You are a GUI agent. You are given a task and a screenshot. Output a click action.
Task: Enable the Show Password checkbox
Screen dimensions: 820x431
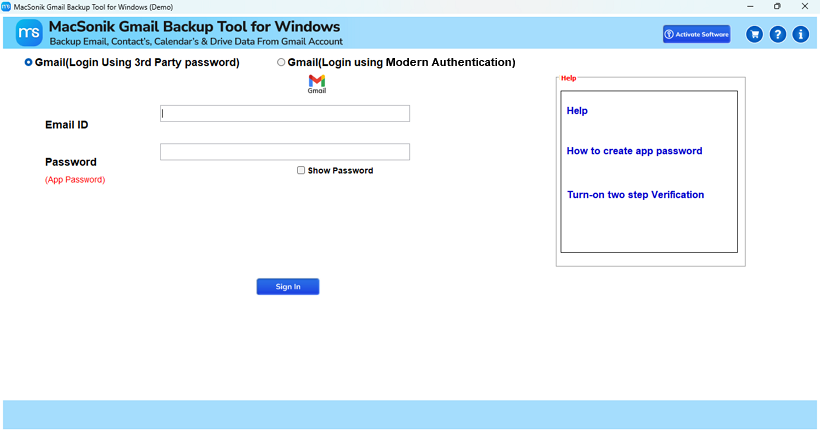301,170
